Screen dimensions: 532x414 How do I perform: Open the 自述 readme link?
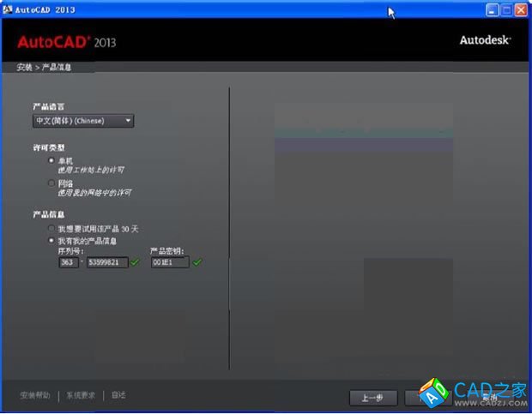pos(118,395)
